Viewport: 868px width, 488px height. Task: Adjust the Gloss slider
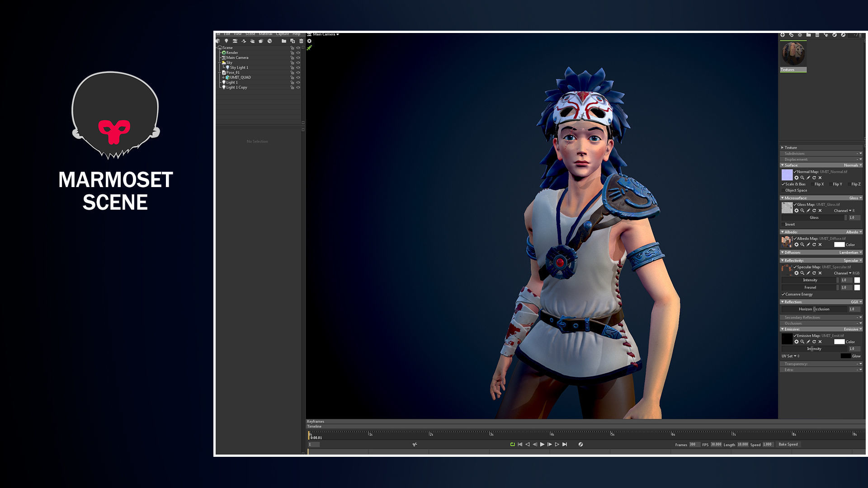coord(813,218)
